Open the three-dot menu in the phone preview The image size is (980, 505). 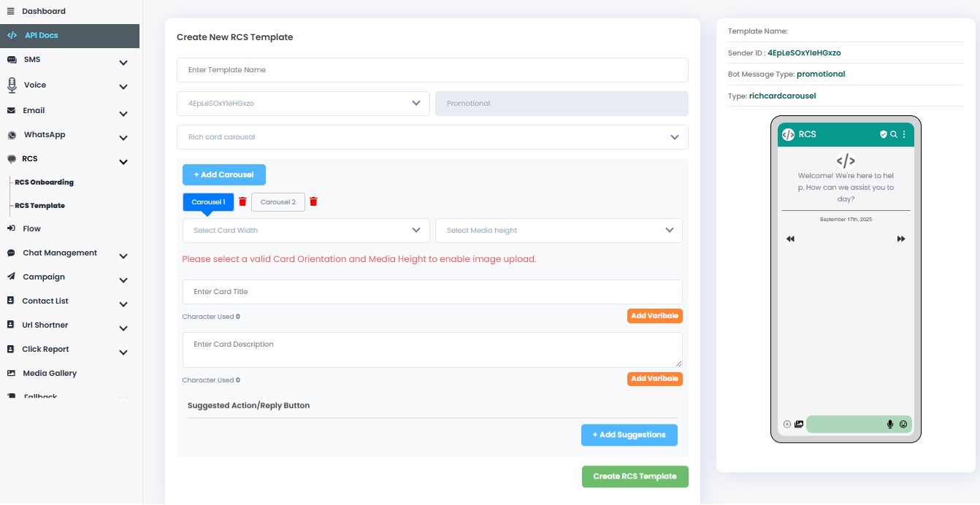tap(903, 134)
